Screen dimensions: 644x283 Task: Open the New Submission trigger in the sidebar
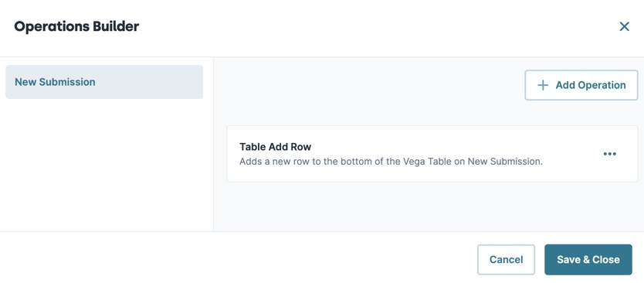(104, 82)
